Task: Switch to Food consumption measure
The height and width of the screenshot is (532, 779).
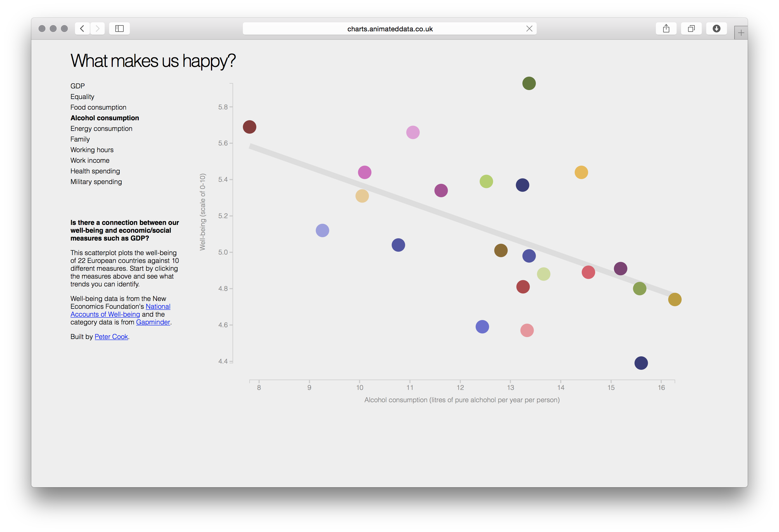Action: click(98, 107)
